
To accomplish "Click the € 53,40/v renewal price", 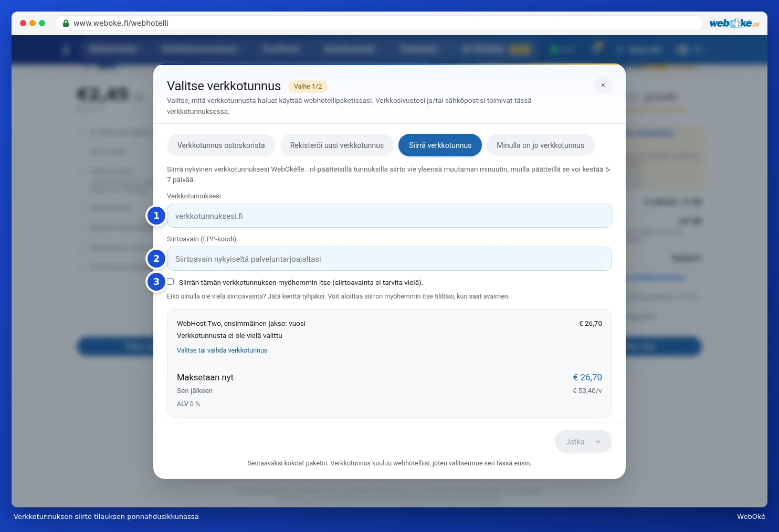I will pyautogui.click(x=587, y=391).
